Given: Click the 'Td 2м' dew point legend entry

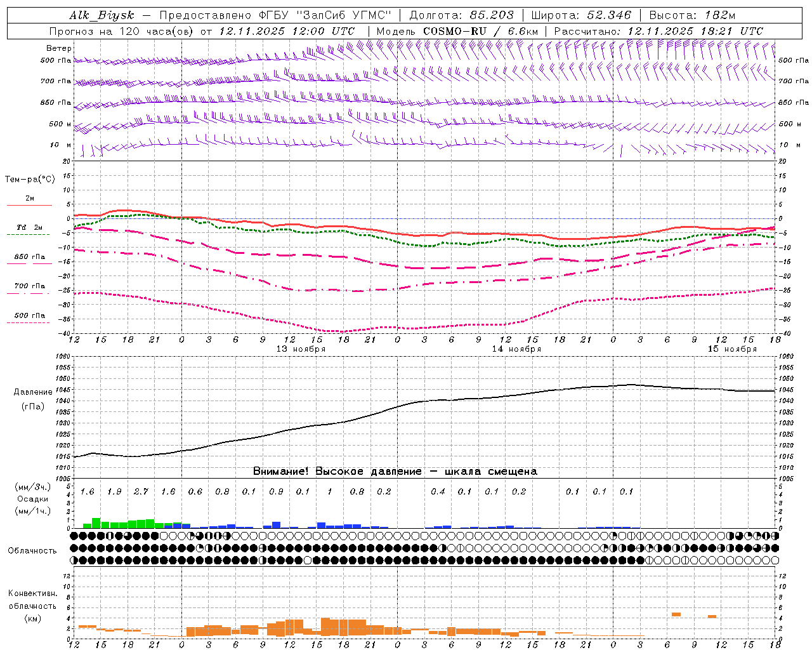Looking at the screenshot, I should 30,227.
